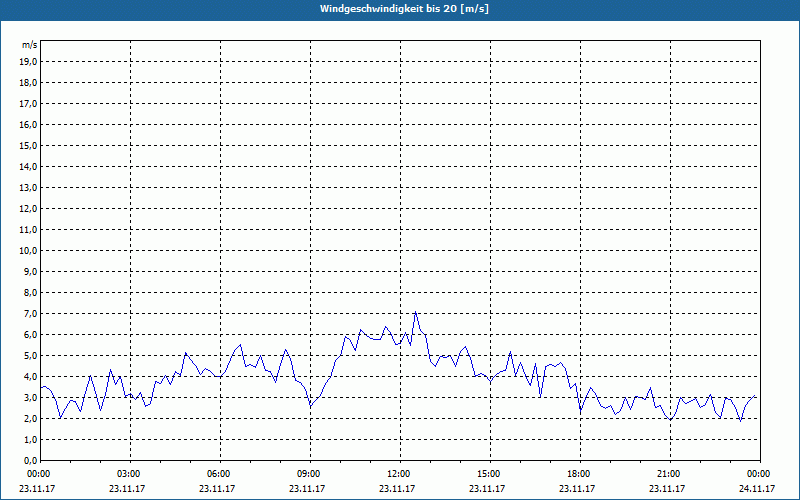Click the '11,0' y-axis label
The image size is (800, 500).
pyautogui.click(x=28, y=230)
